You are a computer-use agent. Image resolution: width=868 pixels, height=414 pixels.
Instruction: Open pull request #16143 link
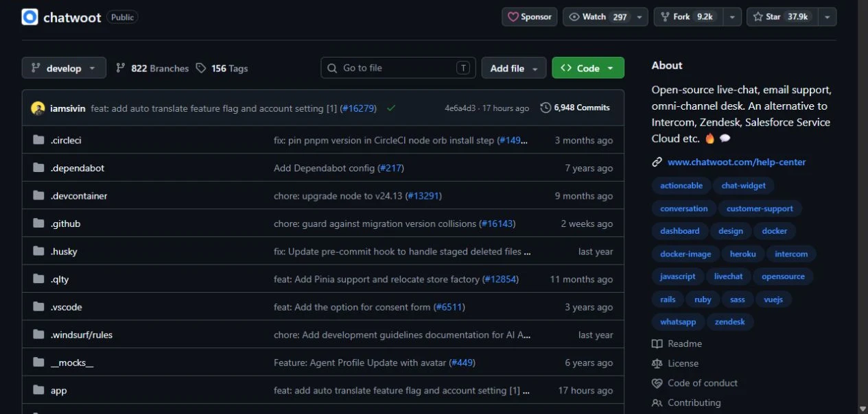497,223
